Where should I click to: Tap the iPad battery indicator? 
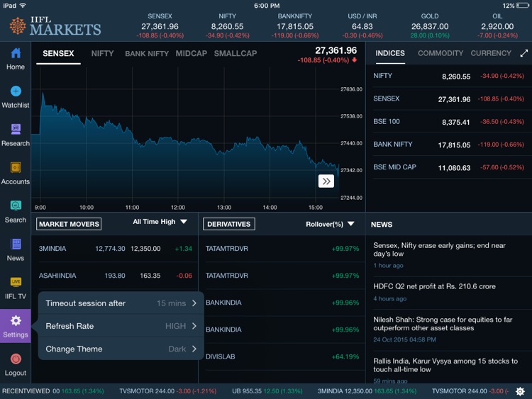coord(523,6)
